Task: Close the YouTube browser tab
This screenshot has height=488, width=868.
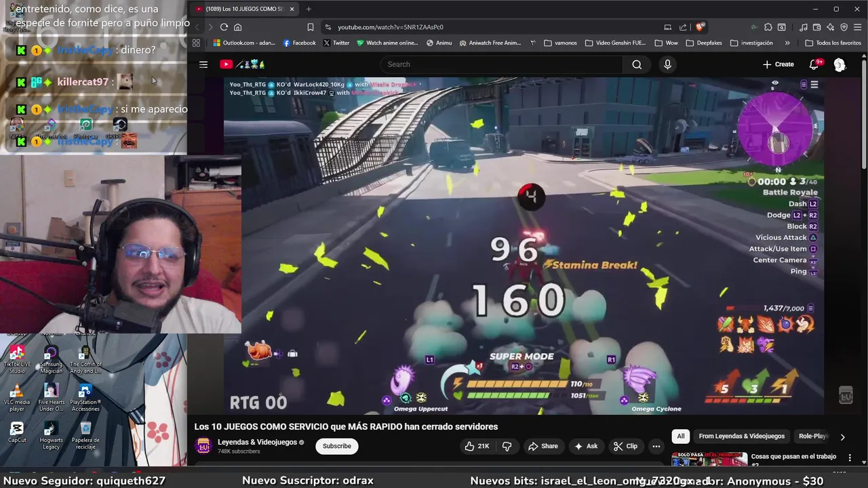Action: [x=292, y=9]
